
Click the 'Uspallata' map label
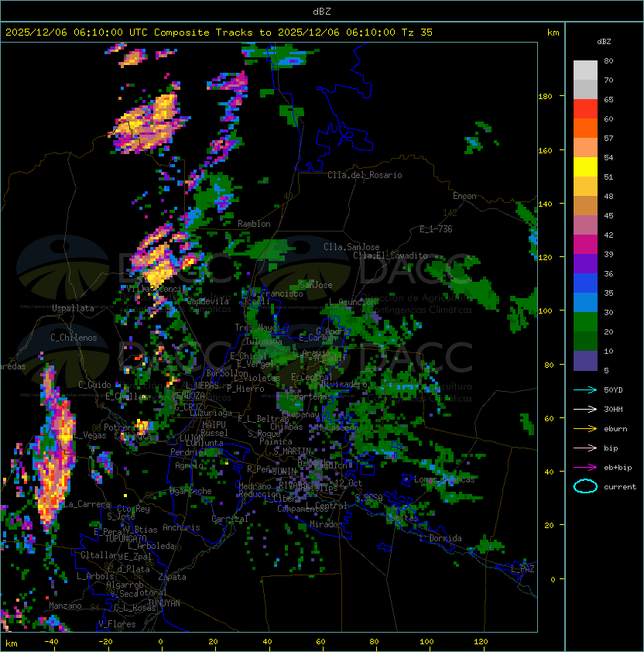pos(73,308)
